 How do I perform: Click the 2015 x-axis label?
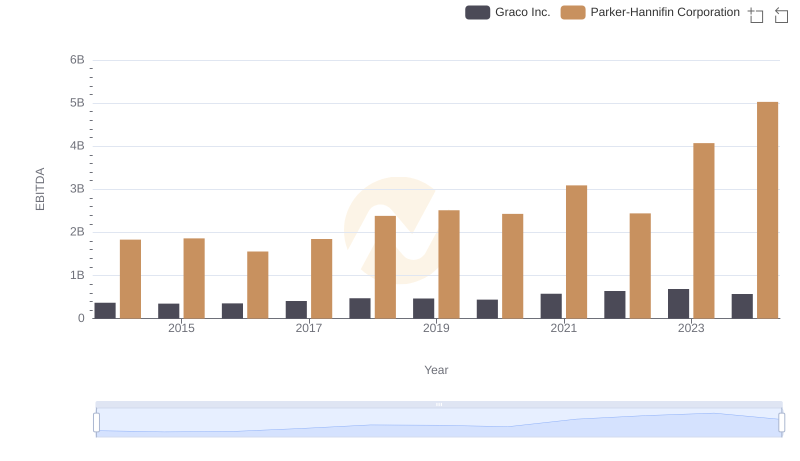coord(181,328)
